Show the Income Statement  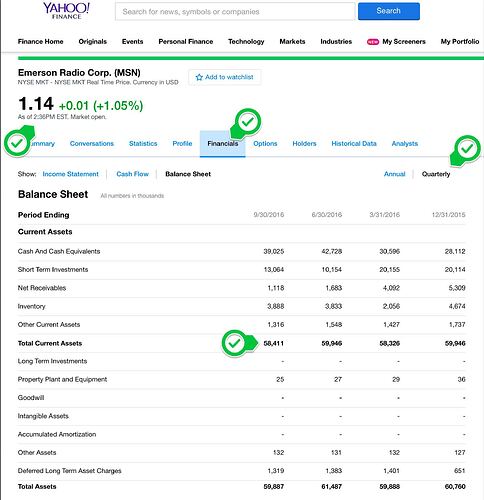[71, 174]
